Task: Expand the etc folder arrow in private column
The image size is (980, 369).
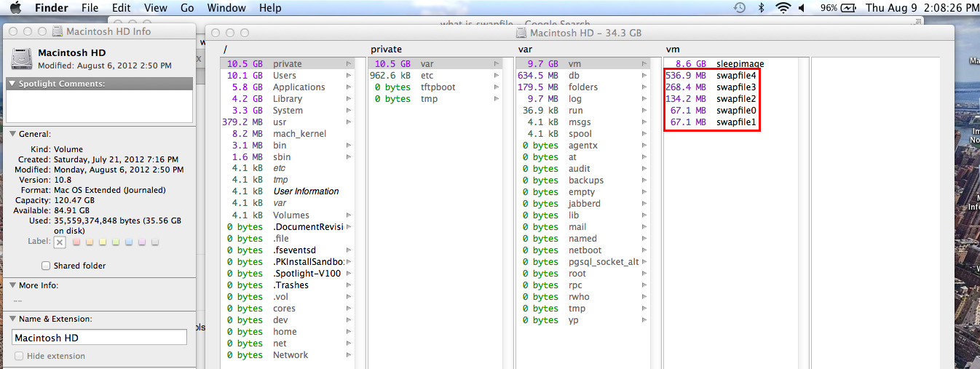Action: (497, 76)
